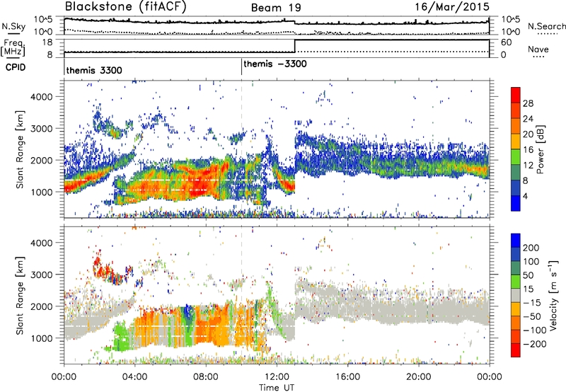Click the -15 label on Velocity color bar
The image size is (566, 392).
pyautogui.click(x=532, y=302)
